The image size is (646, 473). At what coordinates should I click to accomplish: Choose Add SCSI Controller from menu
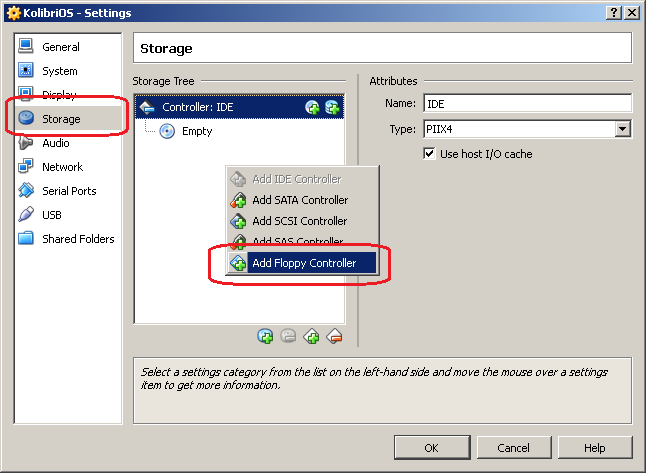(x=299, y=221)
